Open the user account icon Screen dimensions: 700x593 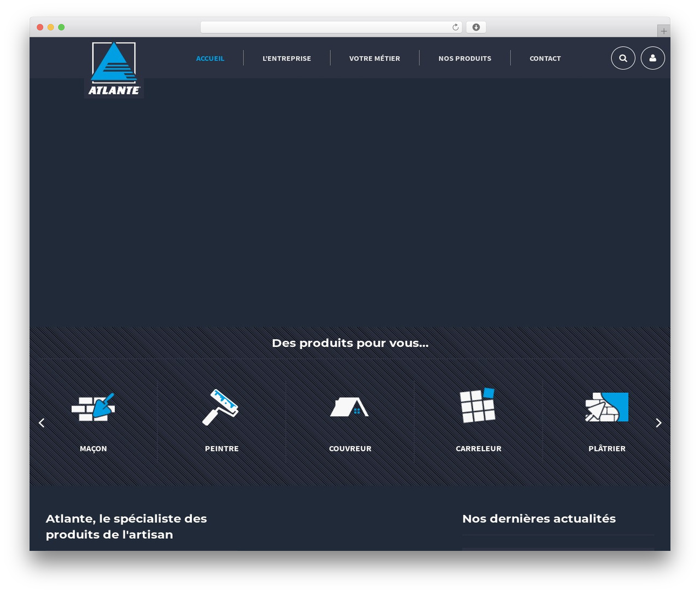pos(652,58)
